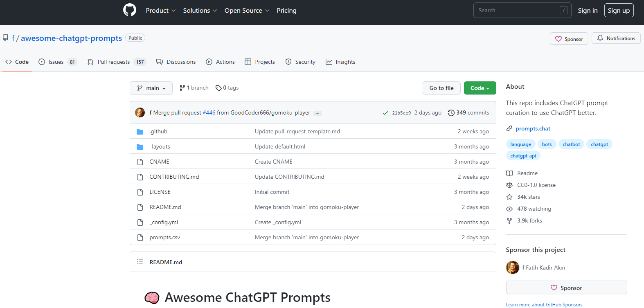Open the main branch dropdown
The image size is (644, 308).
[x=151, y=88]
